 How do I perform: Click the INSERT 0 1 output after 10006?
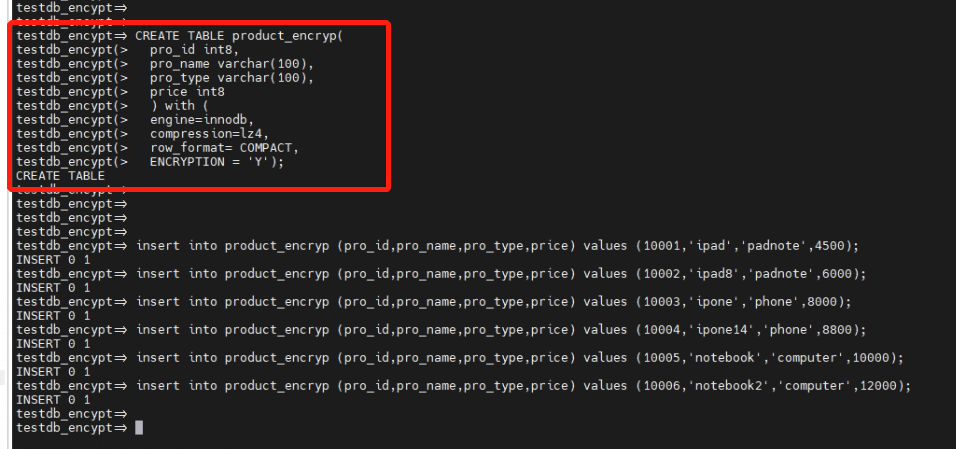[53, 400]
